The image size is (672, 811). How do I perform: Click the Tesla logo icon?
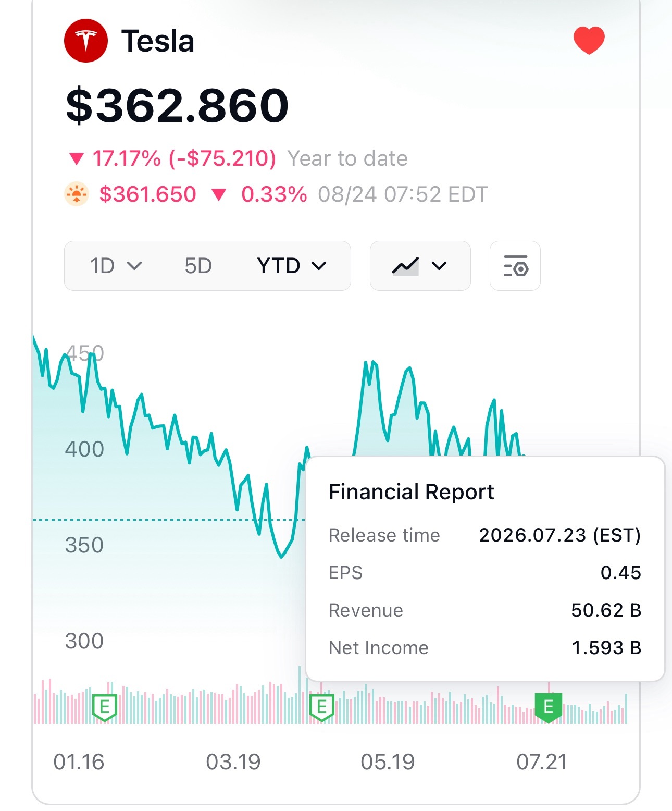[86, 41]
